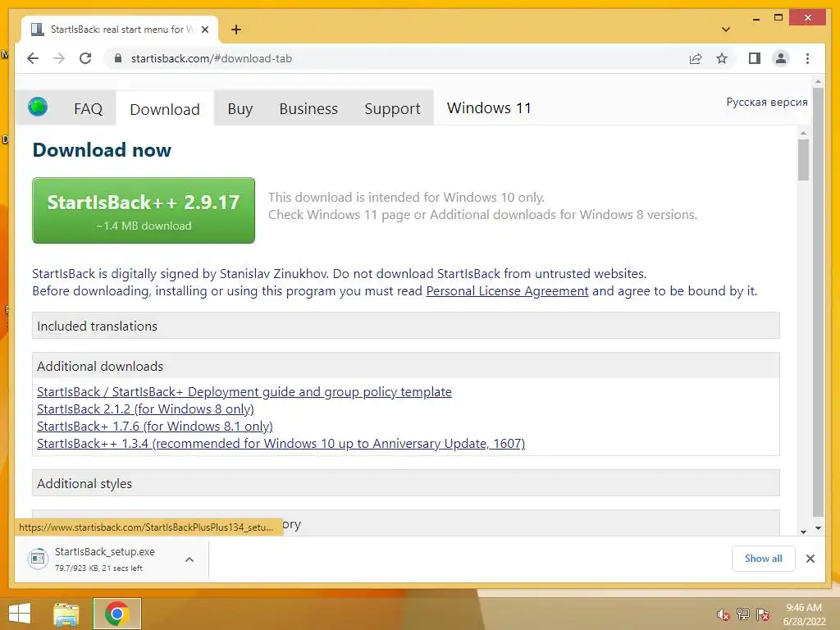Screen dimensions: 840x630
Task: Select the Download tab
Action: point(165,109)
